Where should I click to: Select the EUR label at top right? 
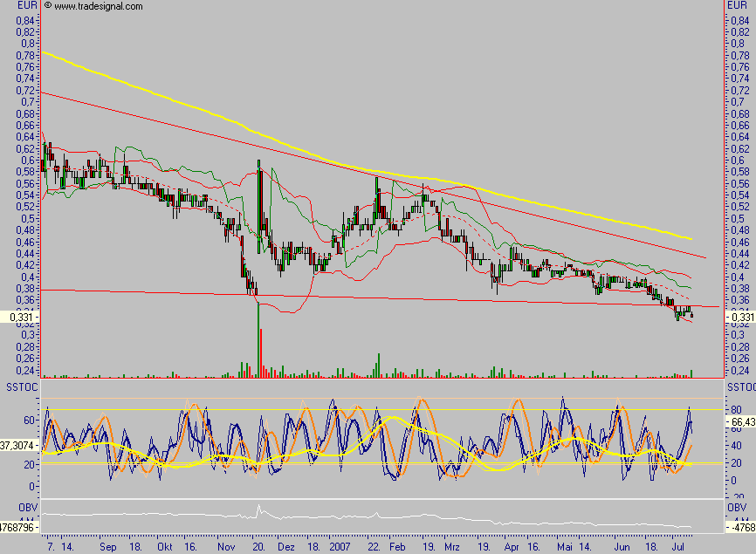[735, 6]
